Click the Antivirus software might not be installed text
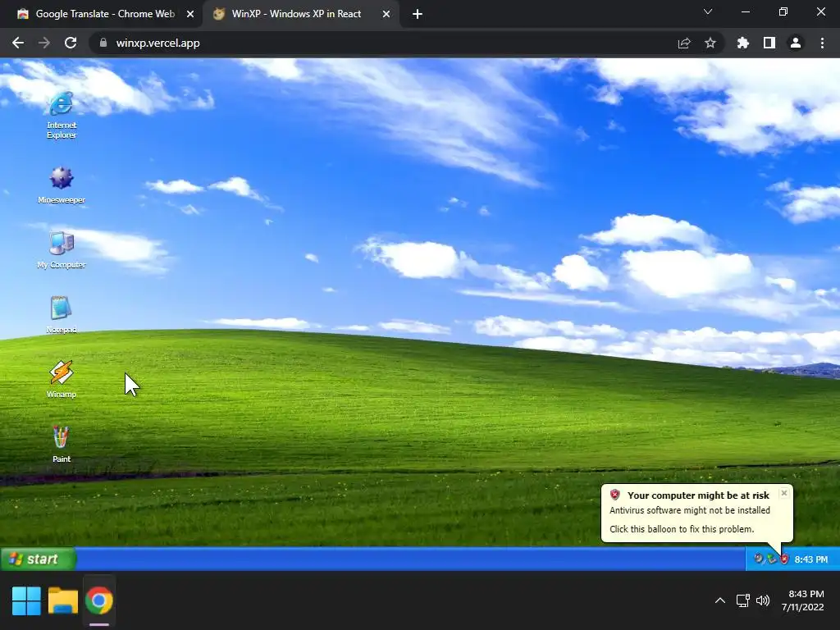 (689, 510)
